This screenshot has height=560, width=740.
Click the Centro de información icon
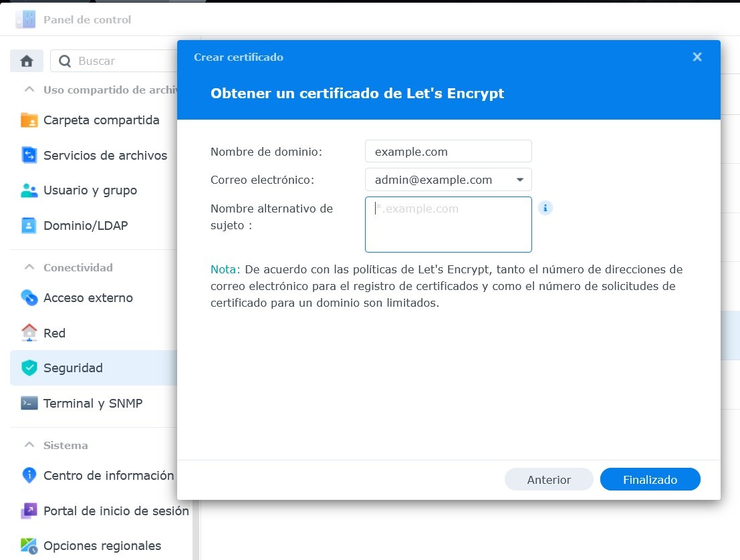pyautogui.click(x=29, y=475)
